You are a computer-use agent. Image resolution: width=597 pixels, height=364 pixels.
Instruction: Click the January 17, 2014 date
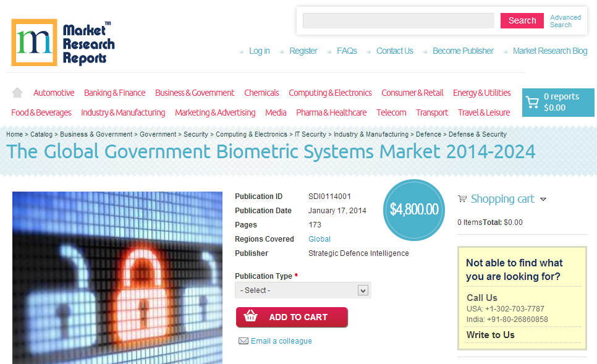337,210
